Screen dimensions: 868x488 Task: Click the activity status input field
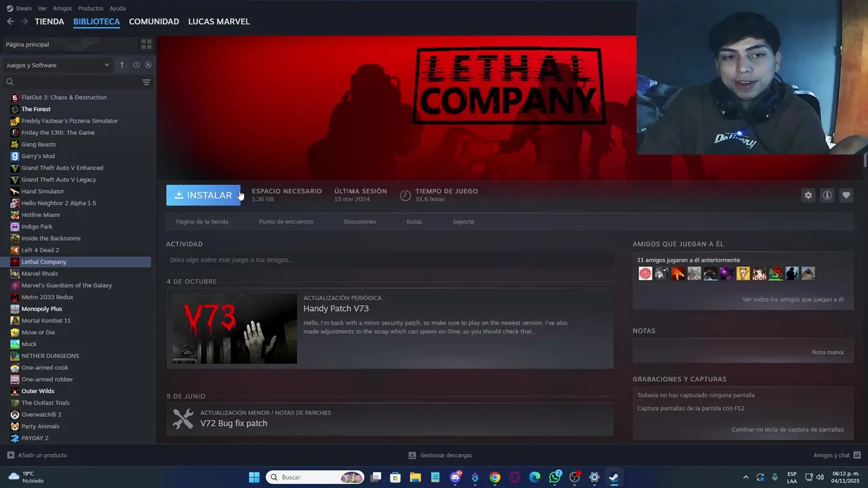coord(390,260)
